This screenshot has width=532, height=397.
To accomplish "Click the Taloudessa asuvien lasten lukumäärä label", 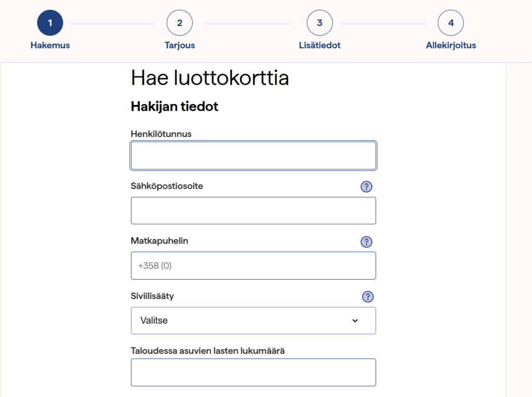I will click(x=208, y=351).
